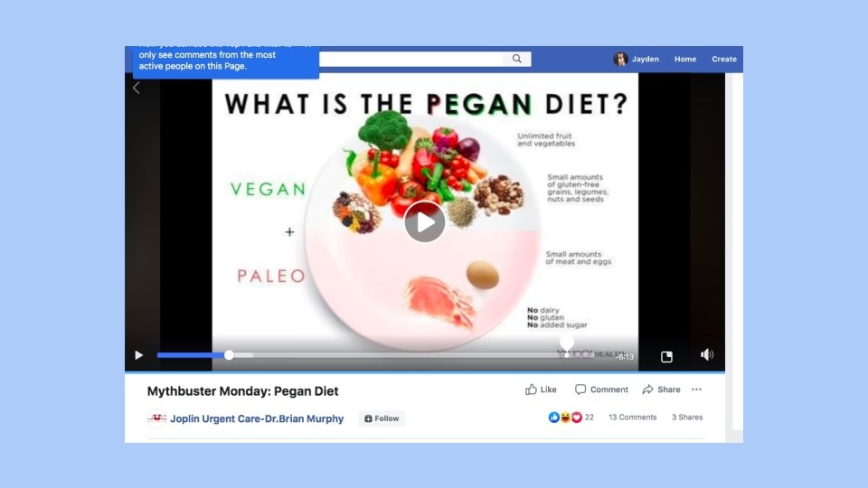Image resolution: width=868 pixels, height=488 pixels.
Task: Open the picture-in-picture view icon
Action: coord(666,356)
